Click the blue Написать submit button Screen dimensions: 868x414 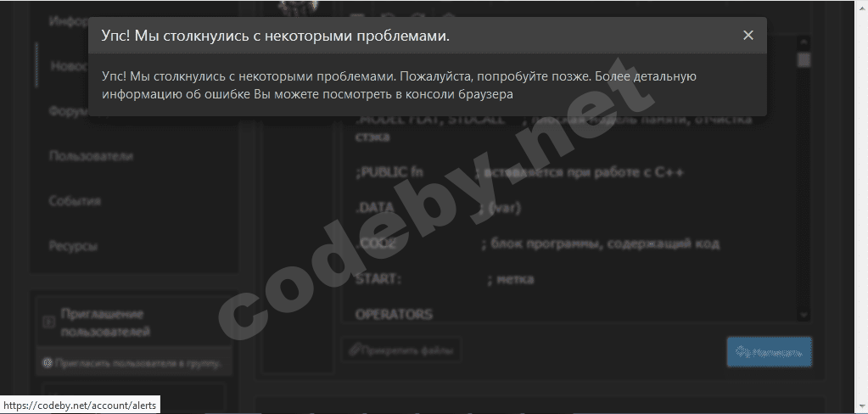[770, 352]
